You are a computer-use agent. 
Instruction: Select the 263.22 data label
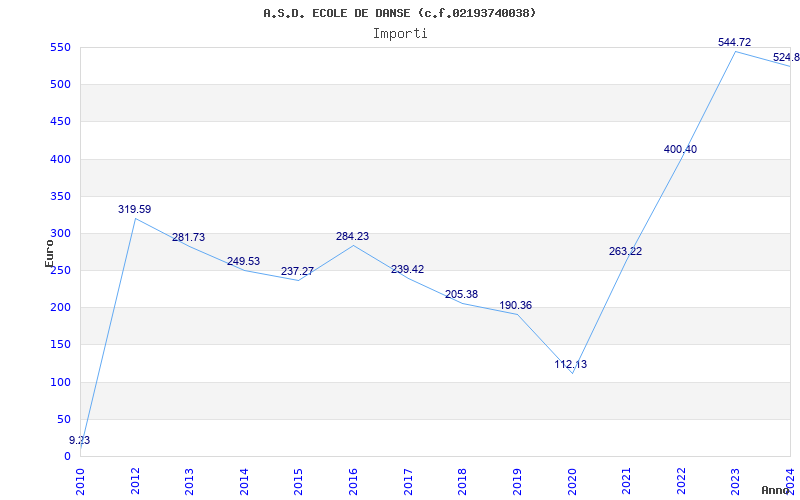tap(626, 251)
